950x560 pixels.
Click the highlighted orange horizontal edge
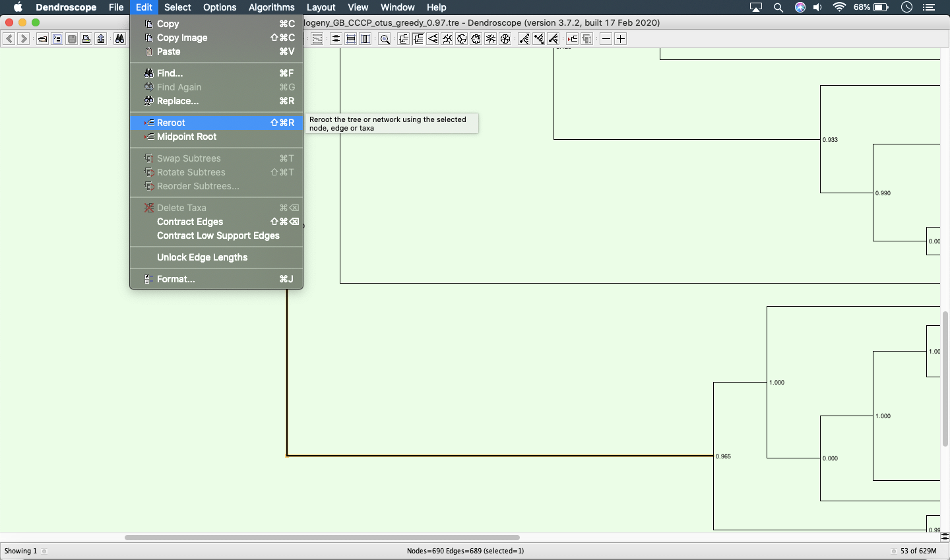(500, 456)
